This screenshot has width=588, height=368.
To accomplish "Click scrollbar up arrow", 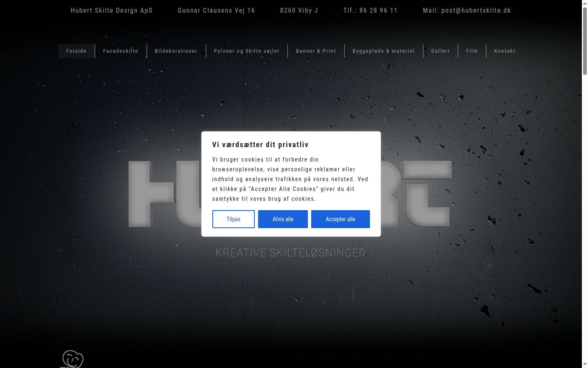I will pos(585,3).
